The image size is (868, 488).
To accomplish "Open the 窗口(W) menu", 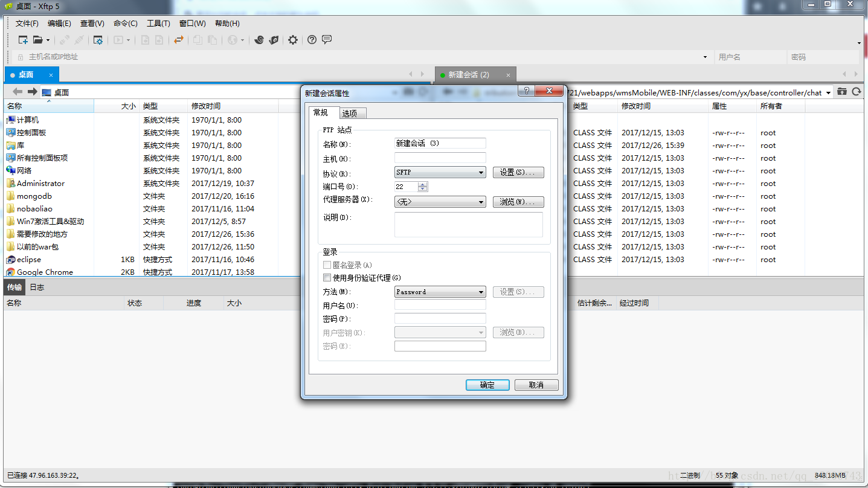I will pyautogui.click(x=192, y=24).
